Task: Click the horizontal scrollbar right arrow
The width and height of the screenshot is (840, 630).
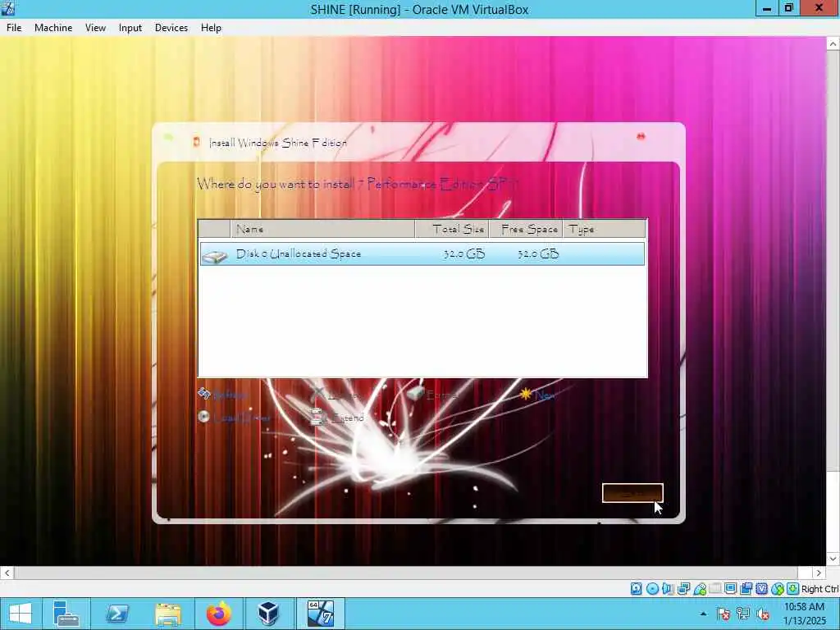Action: coord(819,573)
